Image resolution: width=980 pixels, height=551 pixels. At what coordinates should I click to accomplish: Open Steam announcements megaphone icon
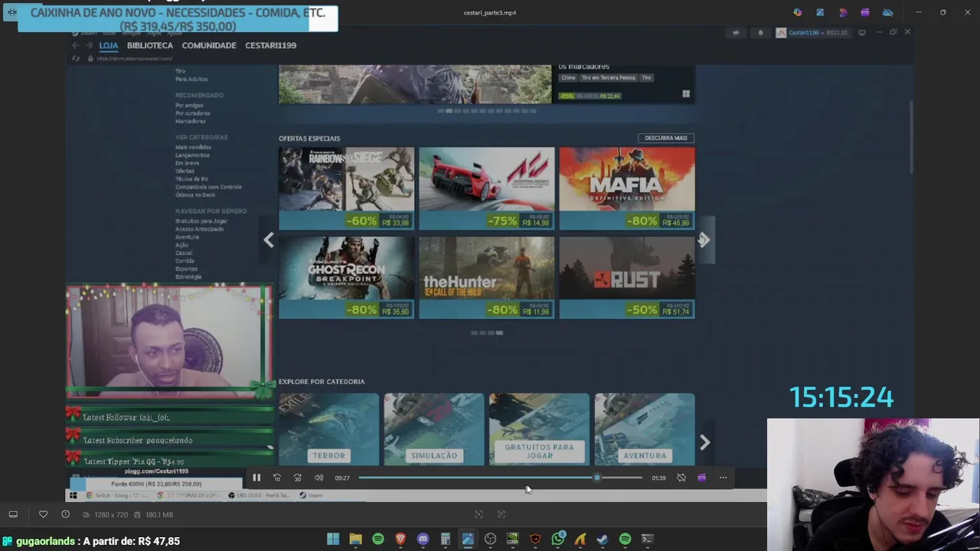(x=736, y=32)
